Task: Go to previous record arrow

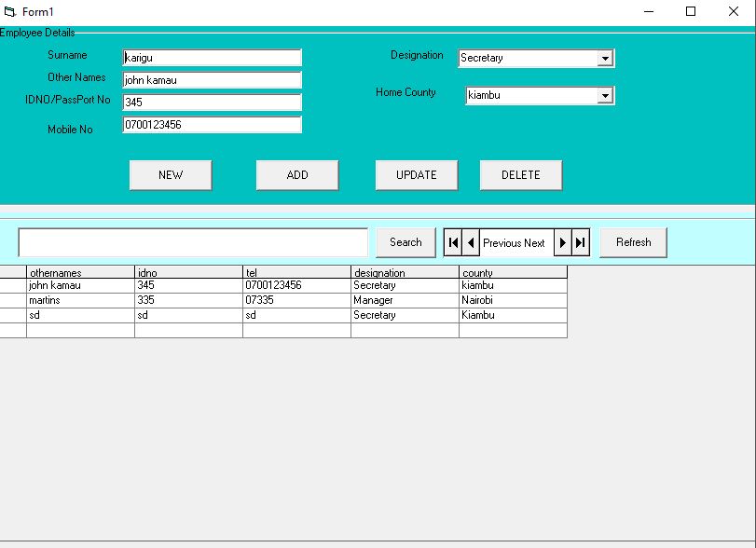Action: pyautogui.click(x=471, y=242)
